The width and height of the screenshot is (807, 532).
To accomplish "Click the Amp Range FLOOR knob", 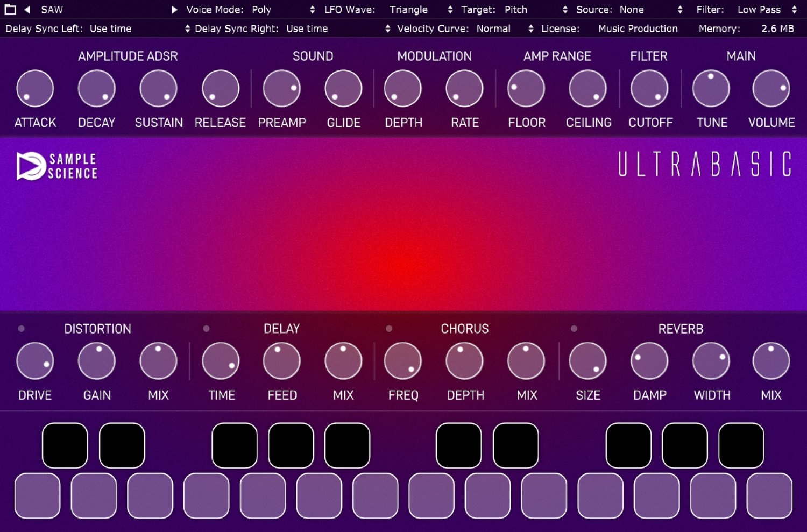I will [x=526, y=89].
